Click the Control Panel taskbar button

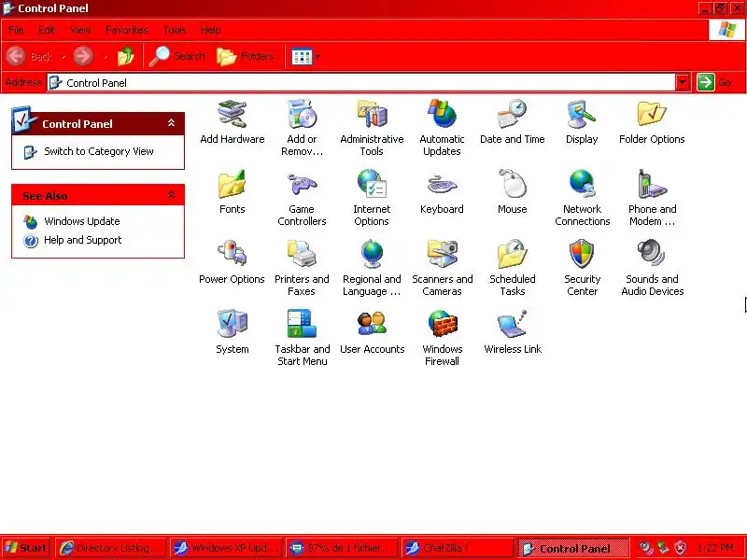(573, 548)
